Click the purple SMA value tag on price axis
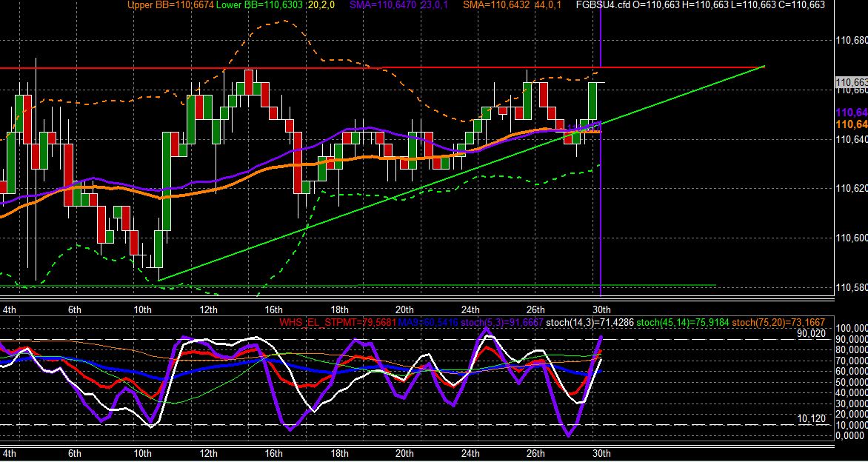 (x=852, y=113)
